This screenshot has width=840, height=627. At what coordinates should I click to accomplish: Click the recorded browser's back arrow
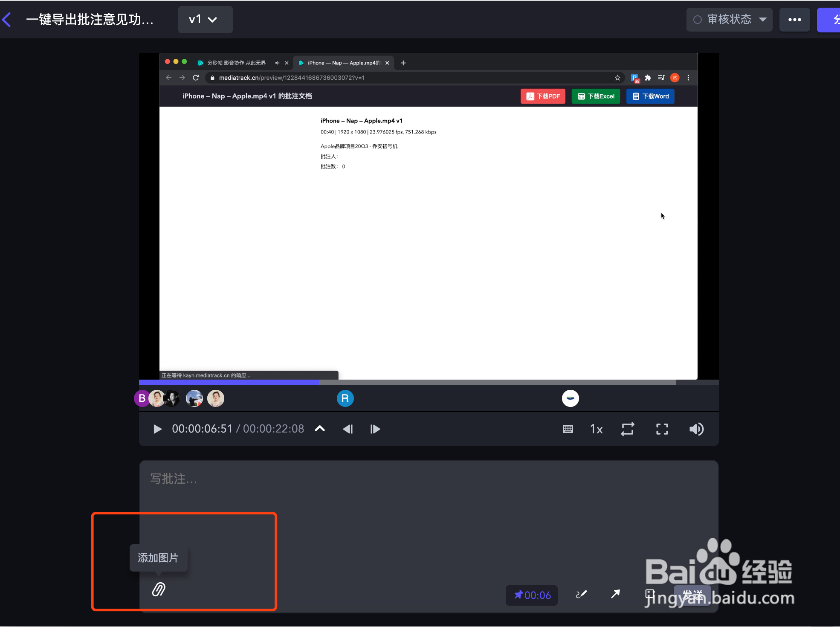click(168, 78)
